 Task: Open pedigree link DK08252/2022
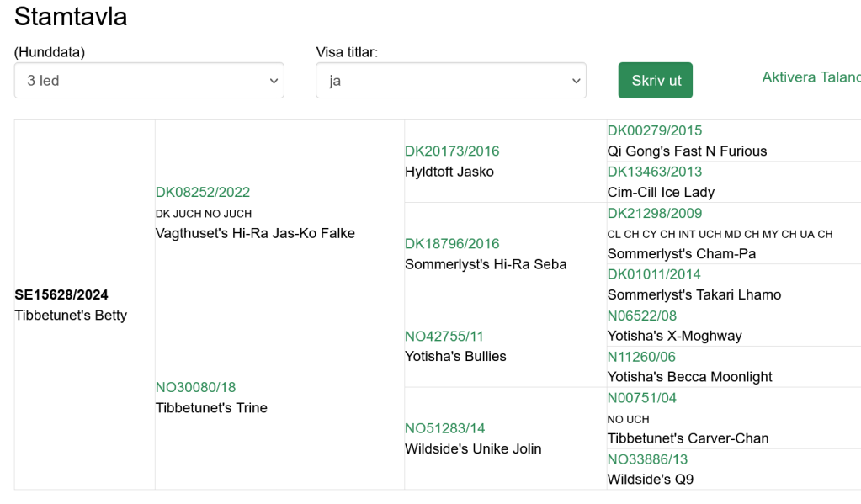pos(203,192)
